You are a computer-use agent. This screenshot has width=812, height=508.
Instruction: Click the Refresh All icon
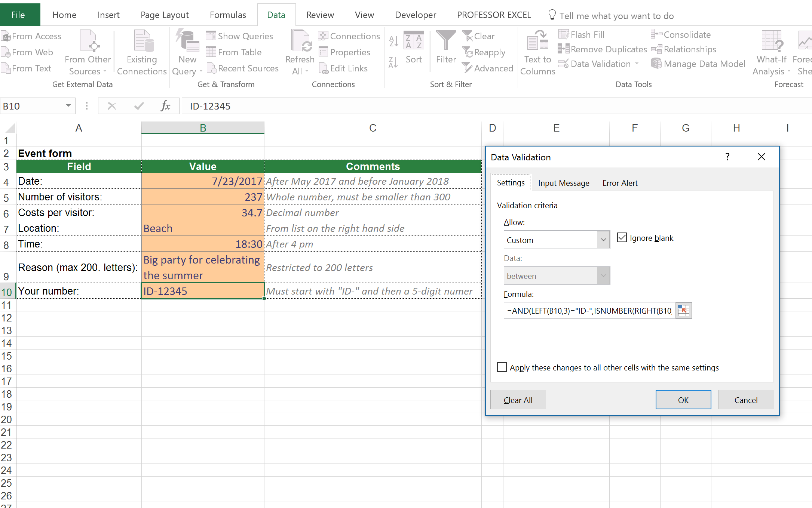300,41
